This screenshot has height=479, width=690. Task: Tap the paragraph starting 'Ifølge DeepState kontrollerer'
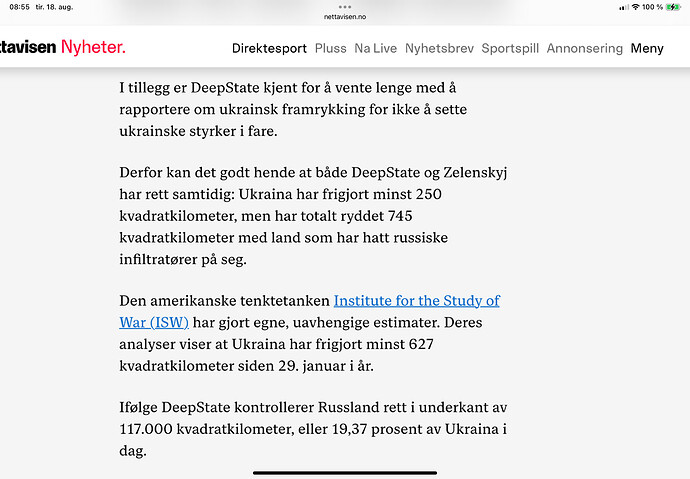[313, 429]
